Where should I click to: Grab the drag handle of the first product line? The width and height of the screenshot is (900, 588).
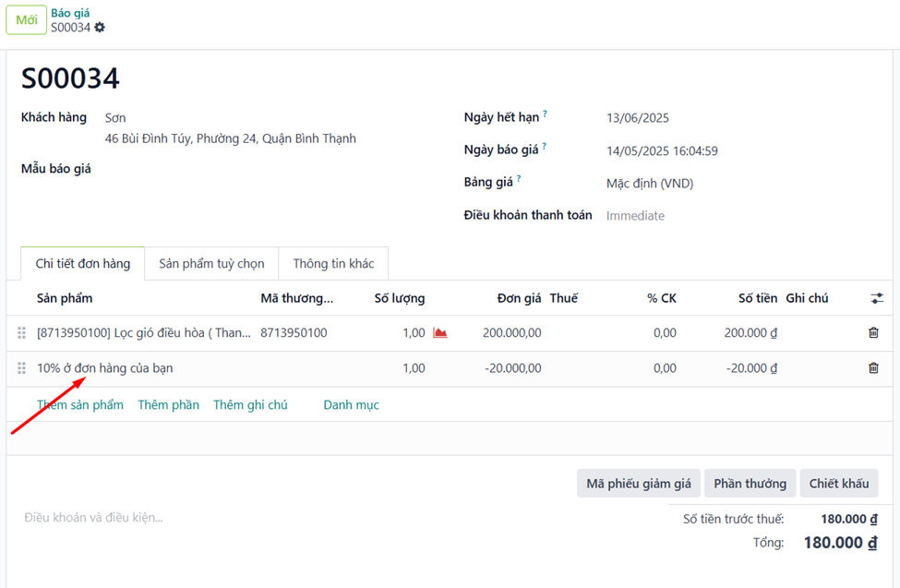[x=22, y=332]
